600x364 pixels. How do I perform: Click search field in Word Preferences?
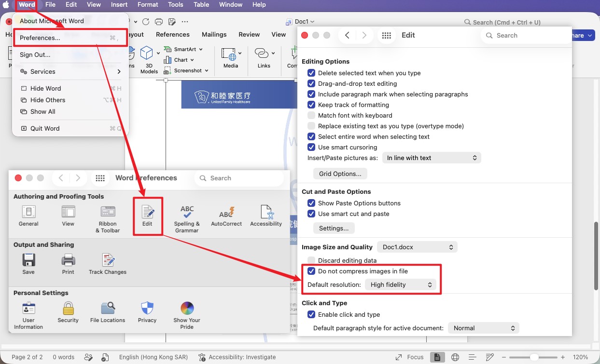click(x=239, y=178)
